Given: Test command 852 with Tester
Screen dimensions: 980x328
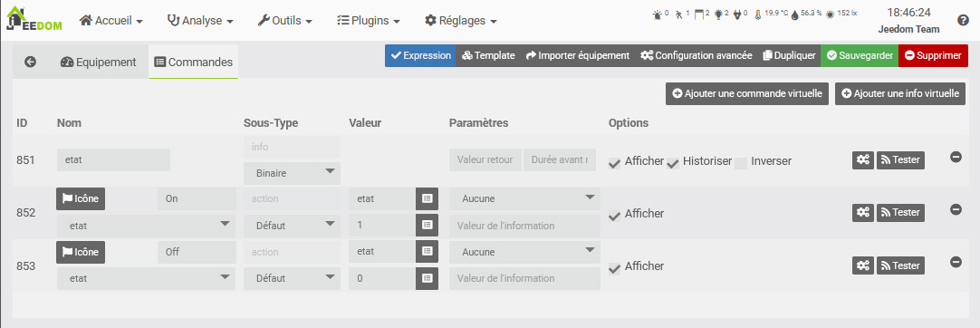Looking at the screenshot, I should [900, 212].
